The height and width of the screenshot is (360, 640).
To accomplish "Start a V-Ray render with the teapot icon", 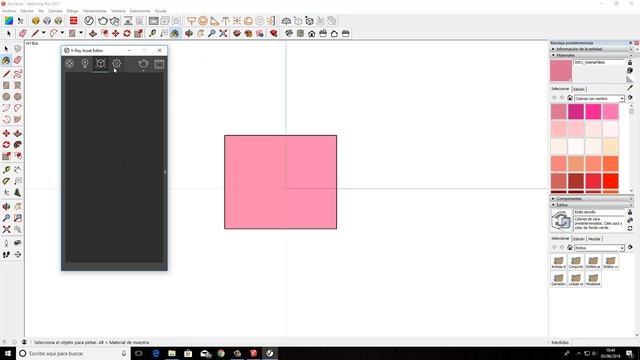I will coord(103,20).
